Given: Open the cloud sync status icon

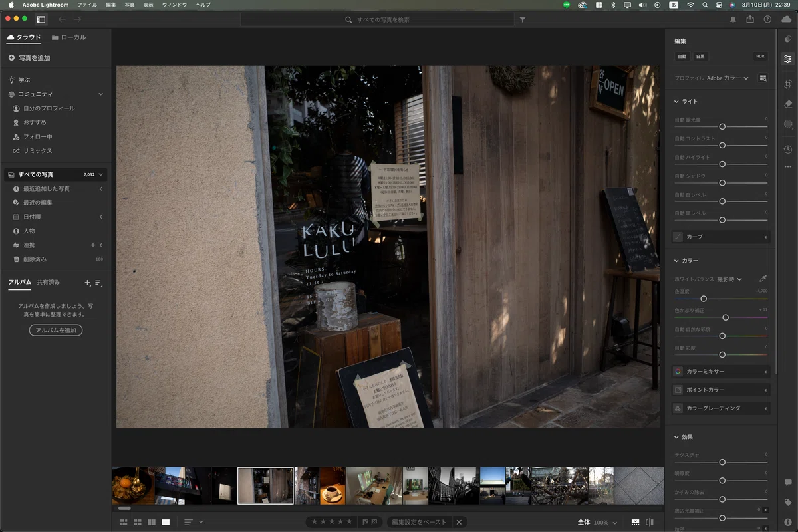Looking at the screenshot, I should [x=787, y=19].
